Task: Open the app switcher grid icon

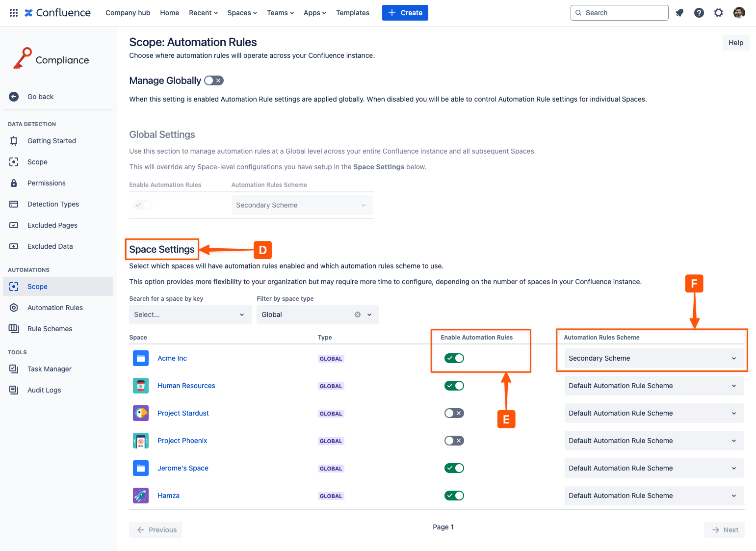Action: tap(14, 13)
